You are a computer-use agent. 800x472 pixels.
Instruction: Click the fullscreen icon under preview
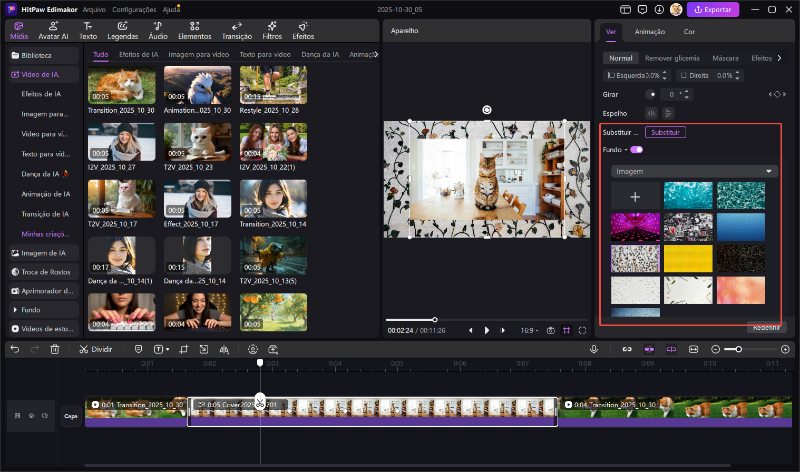pyautogui.click(x=582, y=331)
